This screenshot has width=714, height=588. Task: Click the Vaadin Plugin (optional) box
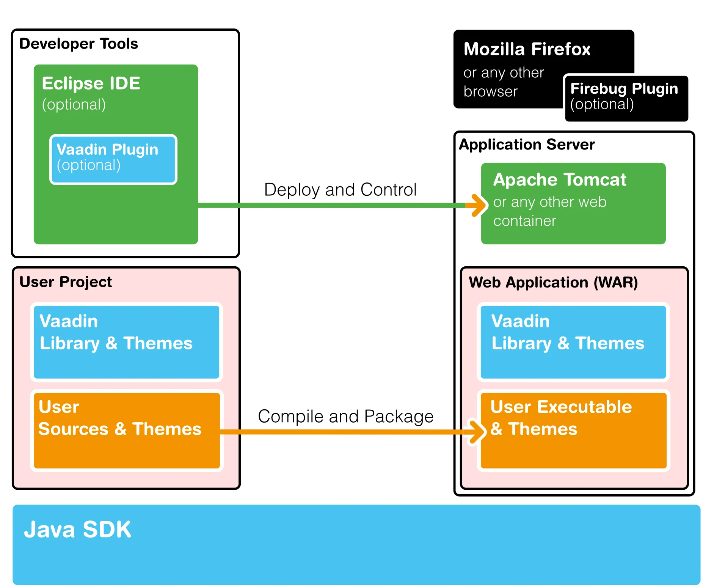pos(113,159)
